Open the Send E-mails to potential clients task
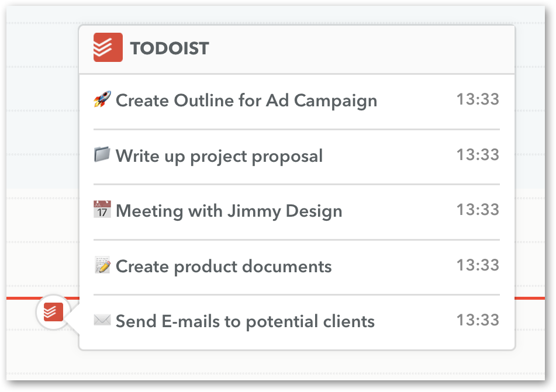The height and width of the screenshot is (392, 556). pyautogui.click(x=246, y=320)
